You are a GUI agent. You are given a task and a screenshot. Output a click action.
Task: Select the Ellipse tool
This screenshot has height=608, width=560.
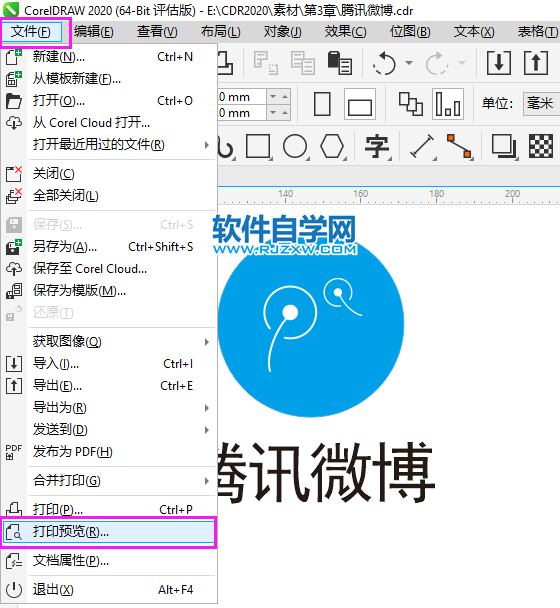[x=296, y=146]
